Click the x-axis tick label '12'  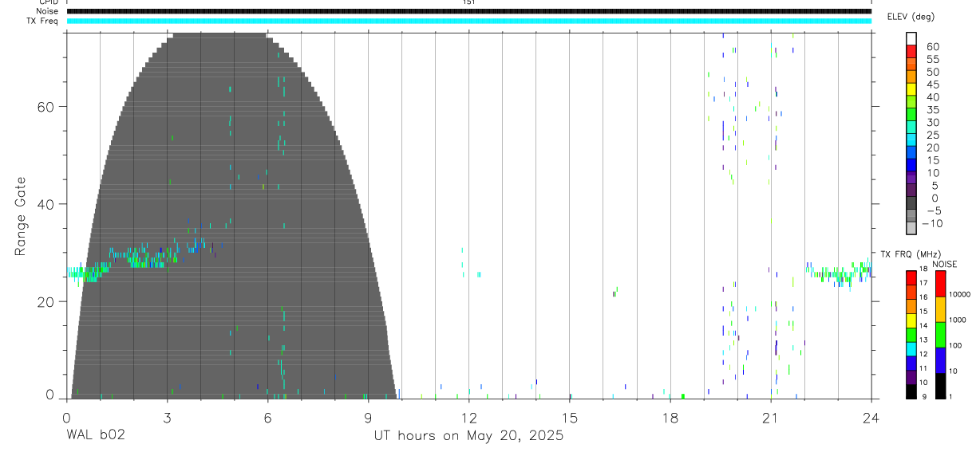click(x=468, y=417)
